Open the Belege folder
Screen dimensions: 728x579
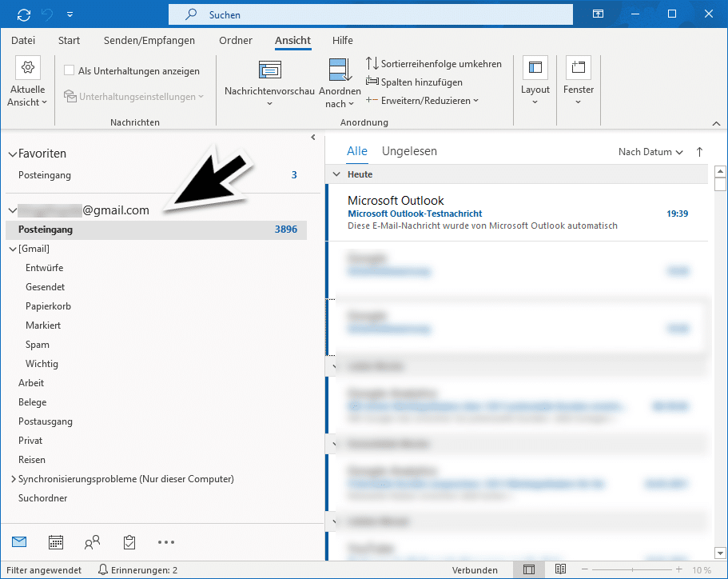click(x=33, y=402)
